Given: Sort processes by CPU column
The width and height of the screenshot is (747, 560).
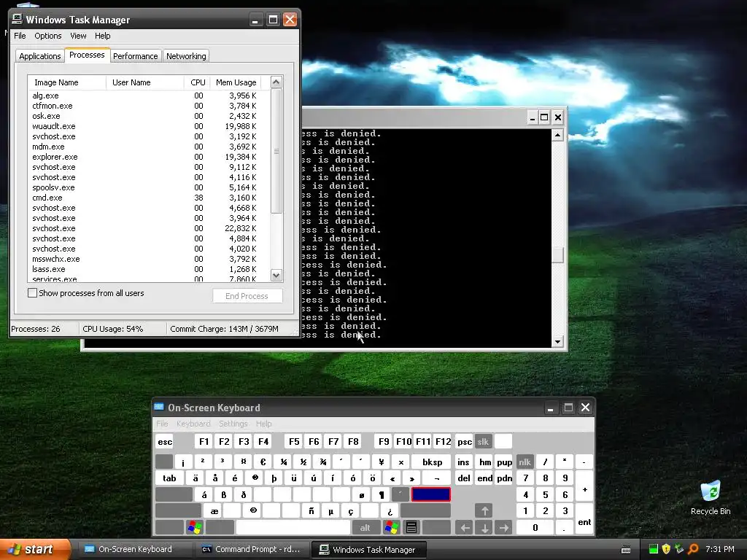Looking at the screenshot, I should [x=197, y=82].
